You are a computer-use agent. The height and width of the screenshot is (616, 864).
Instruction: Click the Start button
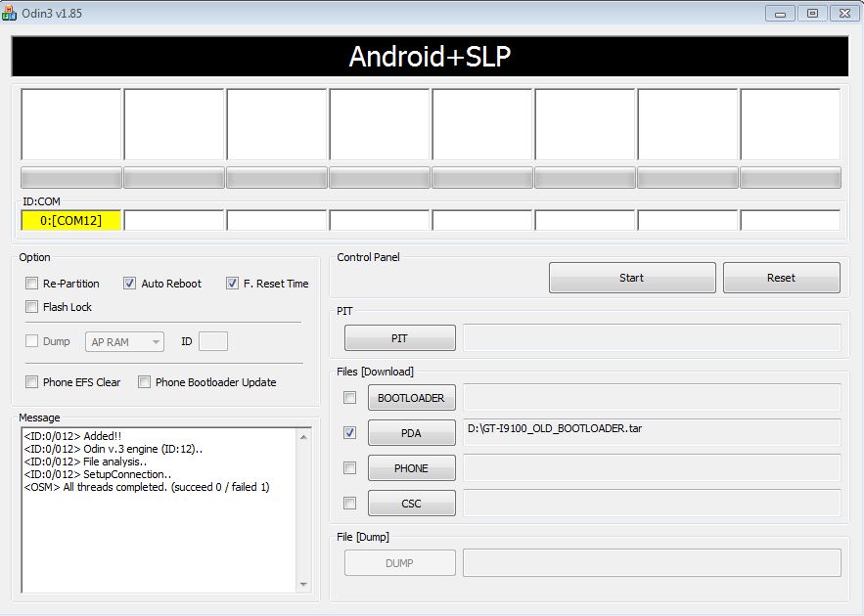[632, 278]
